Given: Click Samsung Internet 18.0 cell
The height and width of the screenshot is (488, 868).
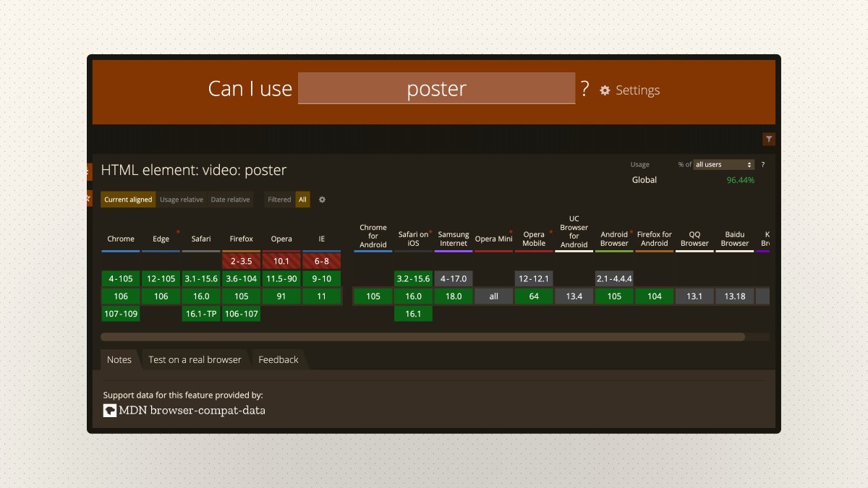Looking at the screenshot, I should tap(454, 296).
